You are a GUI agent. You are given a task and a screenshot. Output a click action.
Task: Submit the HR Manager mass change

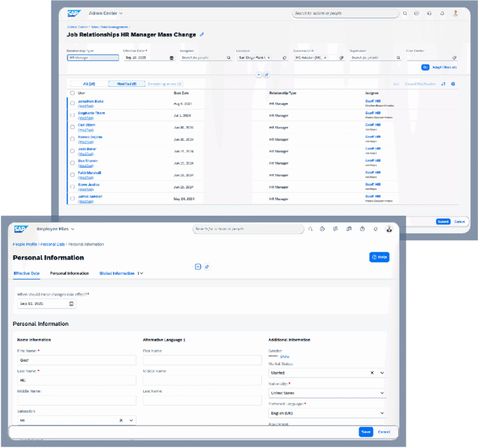coord(443,221)
